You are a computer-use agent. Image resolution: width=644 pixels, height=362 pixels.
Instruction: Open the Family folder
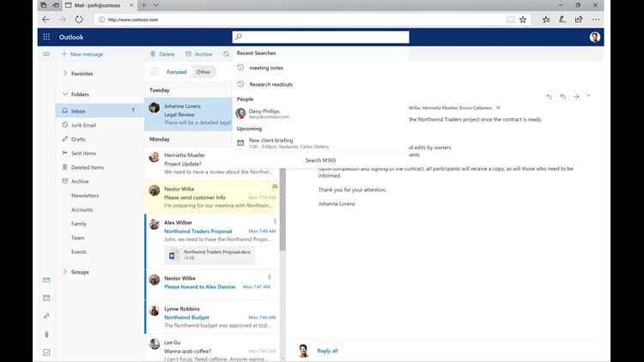click(79, 224)
